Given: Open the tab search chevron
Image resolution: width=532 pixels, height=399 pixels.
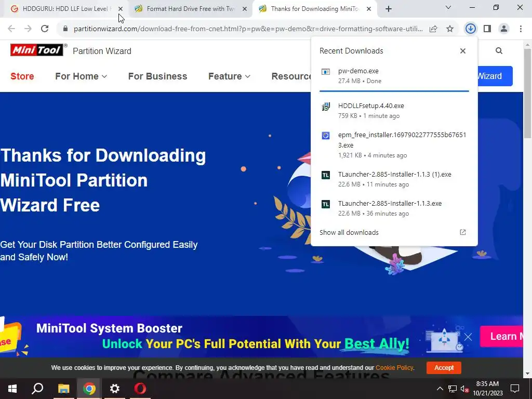Looking at the screenshot, I should pyautogui.click(x=448, y=7).
